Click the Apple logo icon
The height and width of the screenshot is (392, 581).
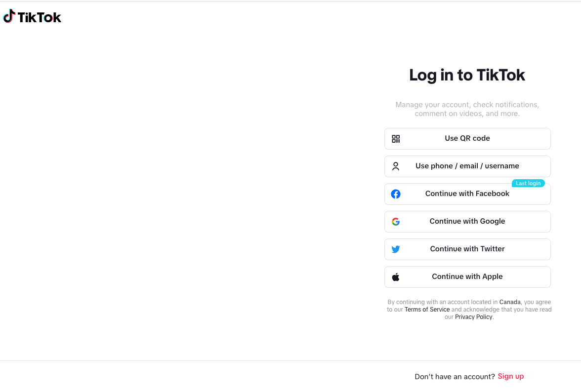(396, 277)
